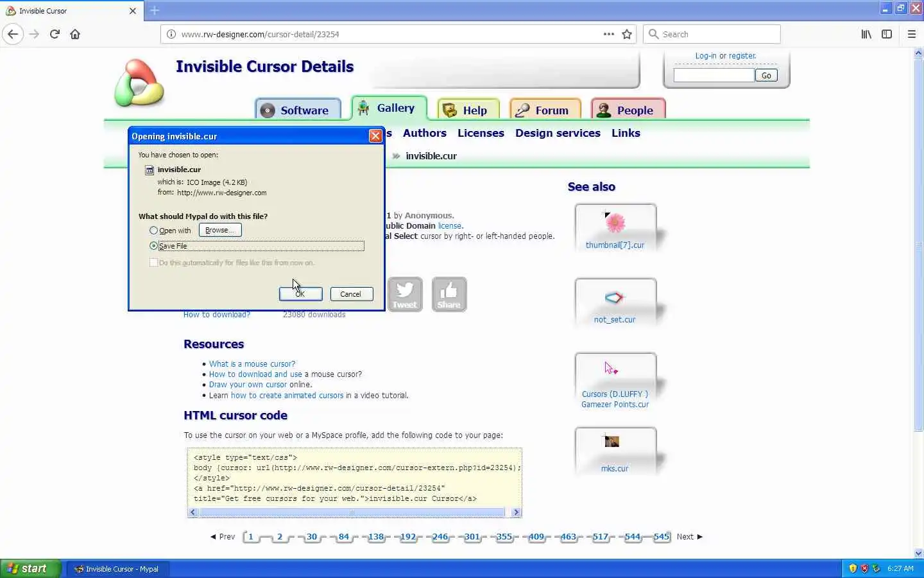Confirm download with the OK button
This screenshot has width=924, height=578.
(x=300, y=293)
